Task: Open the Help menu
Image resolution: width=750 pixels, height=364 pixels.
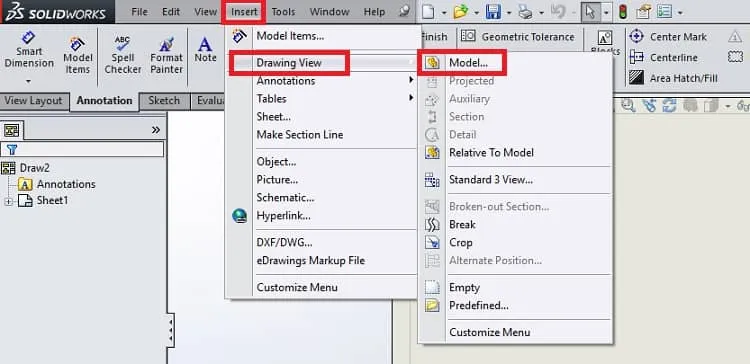Action: (x=374, y=12)
